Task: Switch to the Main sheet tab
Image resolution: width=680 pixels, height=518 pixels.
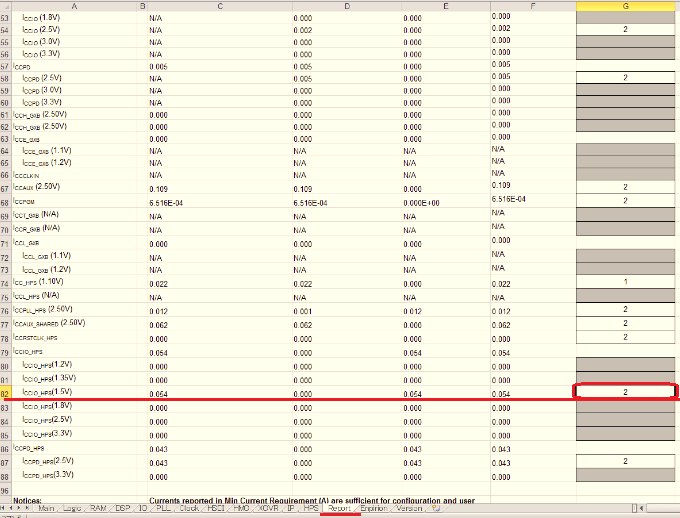Action: click(46, 509)
